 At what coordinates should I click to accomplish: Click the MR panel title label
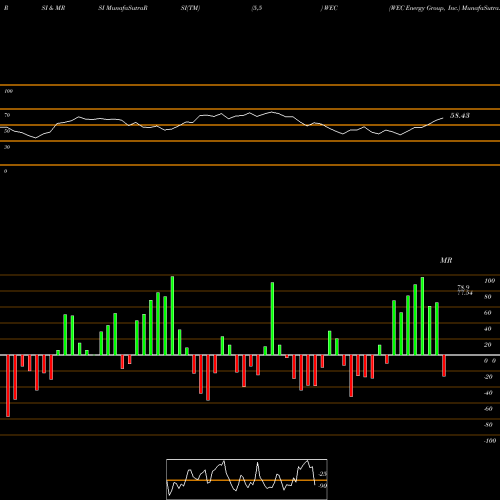(446, 260)
